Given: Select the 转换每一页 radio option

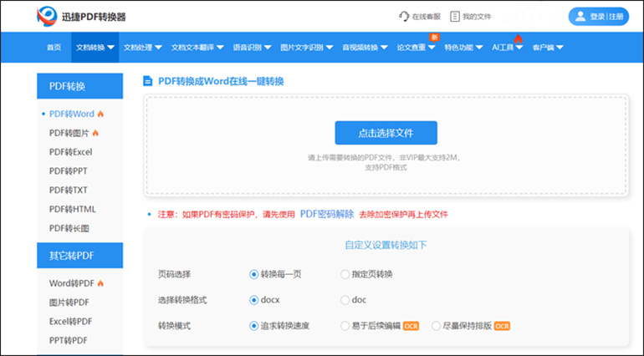Looking at the screenshot, I should 253,274.
